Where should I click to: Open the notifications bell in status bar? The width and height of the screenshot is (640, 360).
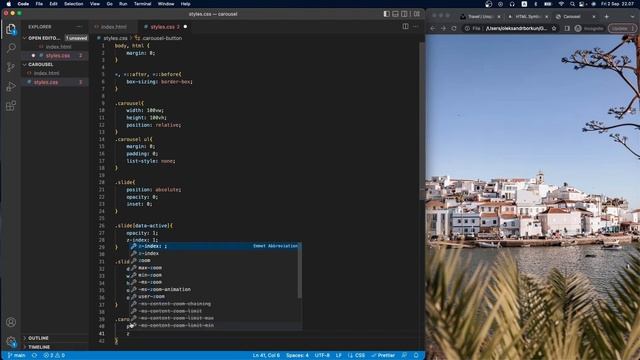(416, 356)
